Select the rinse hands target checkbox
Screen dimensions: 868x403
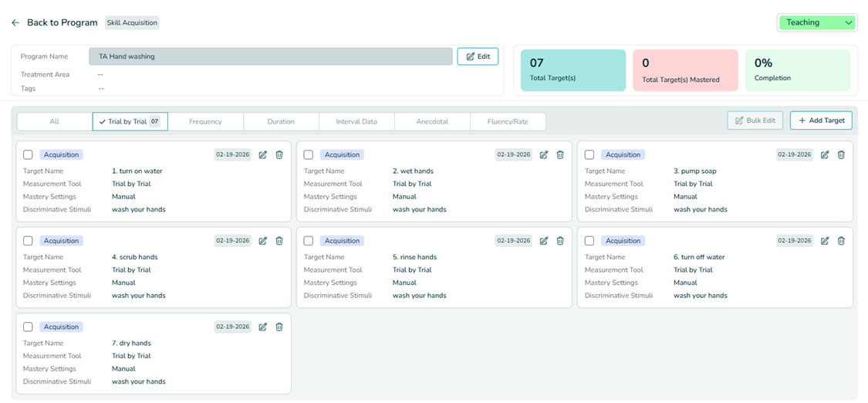[x=309, y=241]
